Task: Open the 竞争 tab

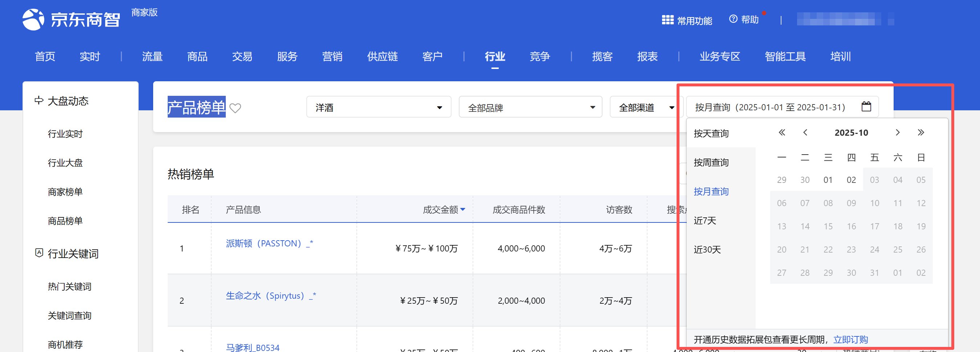Action: (540, 57)
